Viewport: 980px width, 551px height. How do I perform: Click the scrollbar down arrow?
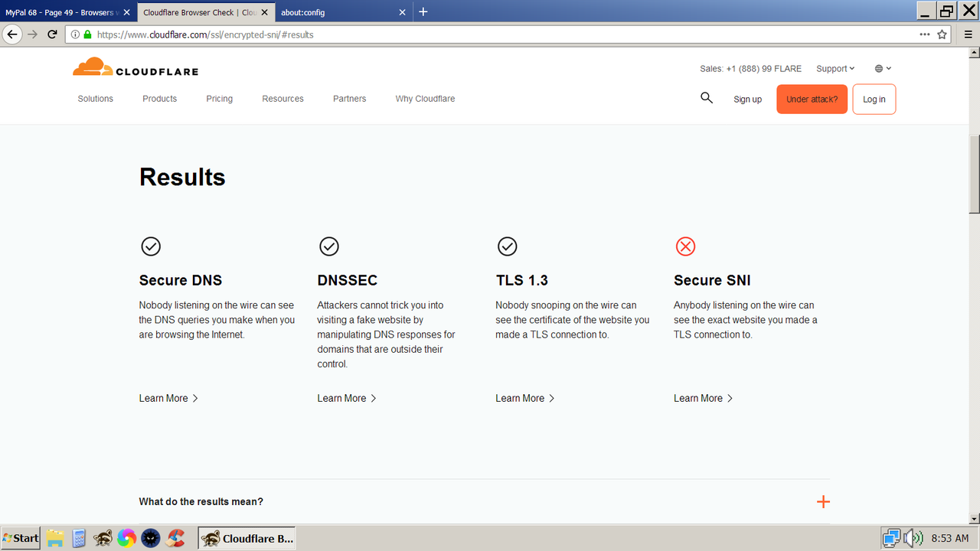click(x=974, y=518)
